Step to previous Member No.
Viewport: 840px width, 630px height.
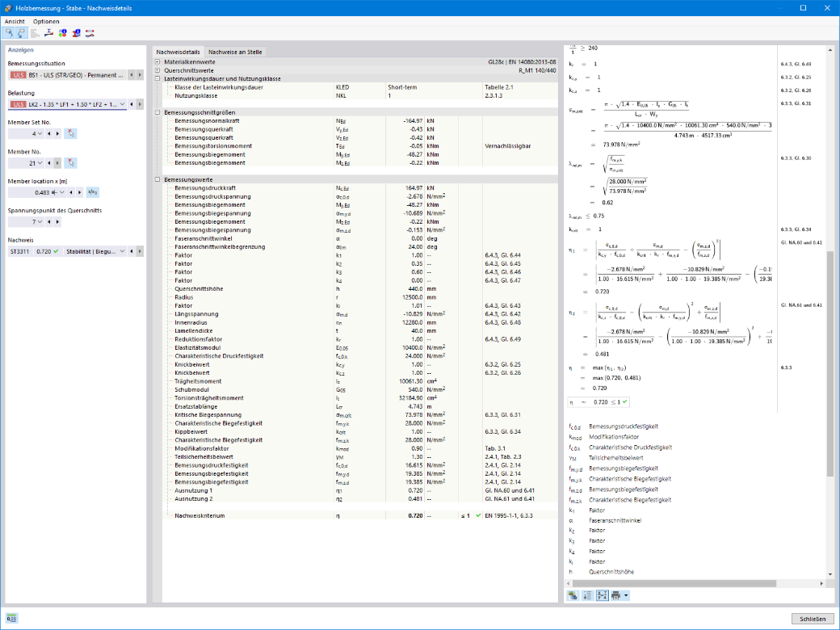(x=49, y=163)
